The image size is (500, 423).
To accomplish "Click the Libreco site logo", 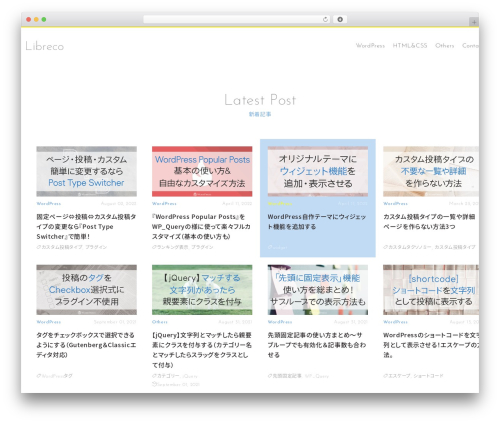I will (x=45, y=46).
